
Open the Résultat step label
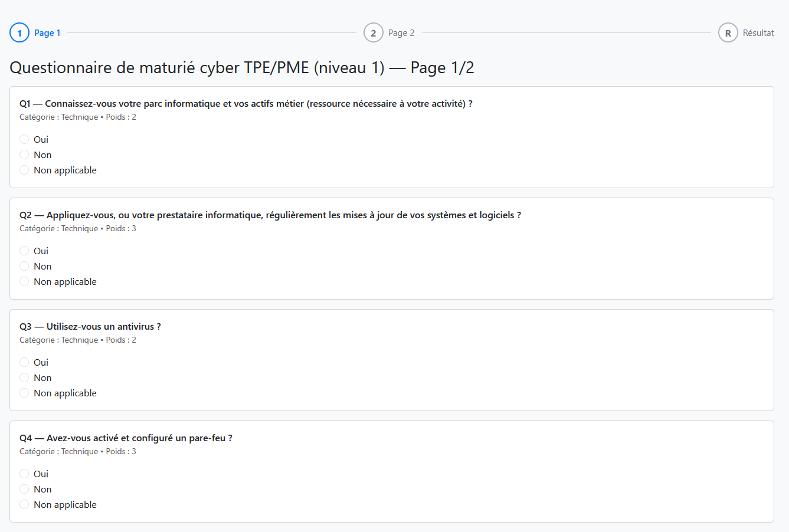tap(758, 33)
